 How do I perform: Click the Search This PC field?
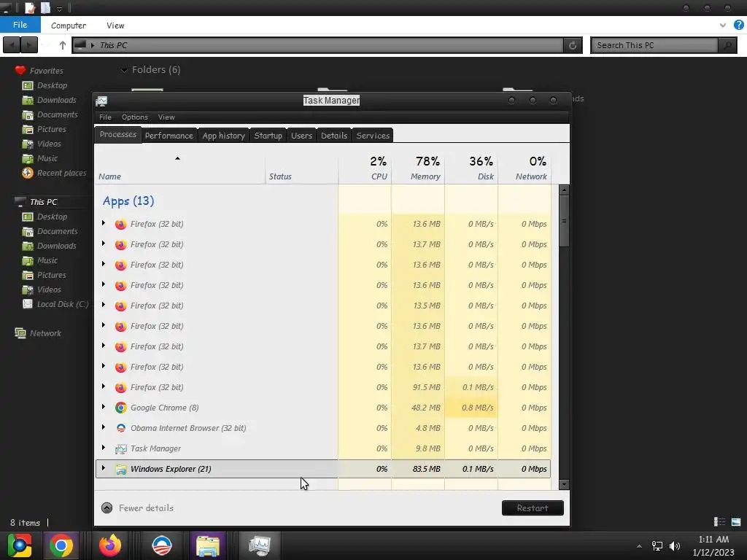(654, 45)
